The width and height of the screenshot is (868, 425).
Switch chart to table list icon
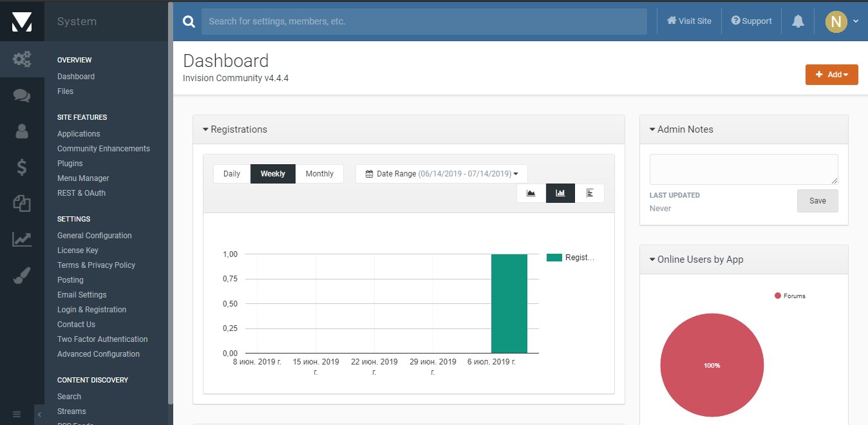click(x=590, y=193)
